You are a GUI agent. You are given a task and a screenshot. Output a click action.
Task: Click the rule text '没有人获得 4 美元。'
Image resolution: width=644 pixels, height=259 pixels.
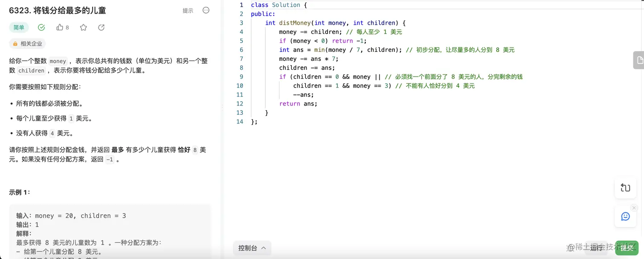[45, 134]
